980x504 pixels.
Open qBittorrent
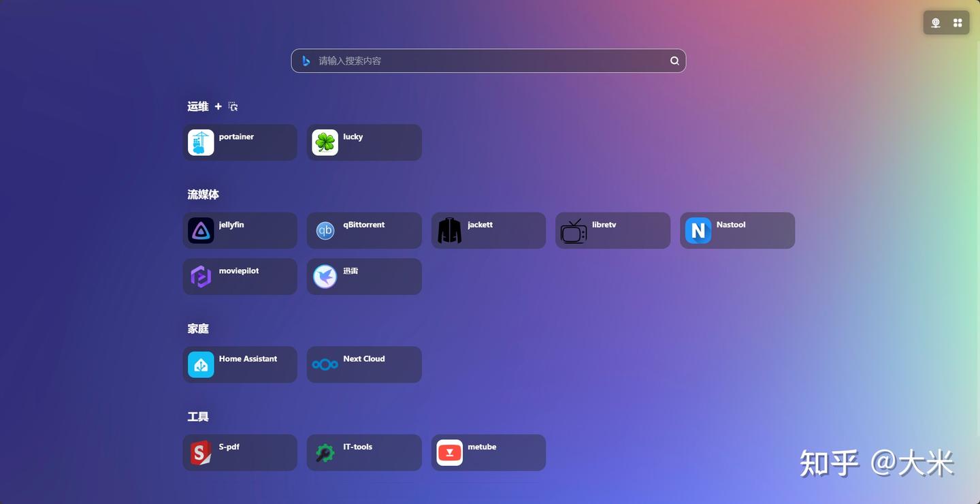point(364,230)
